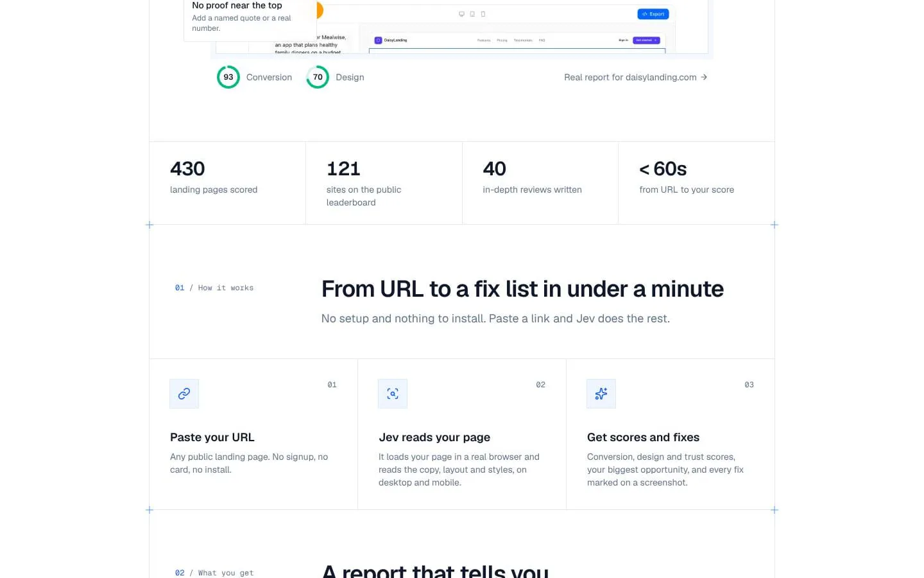Click the sparkles icon above Get scores and fixes
Screen dimensions: 924x578
tap(601, 394)
